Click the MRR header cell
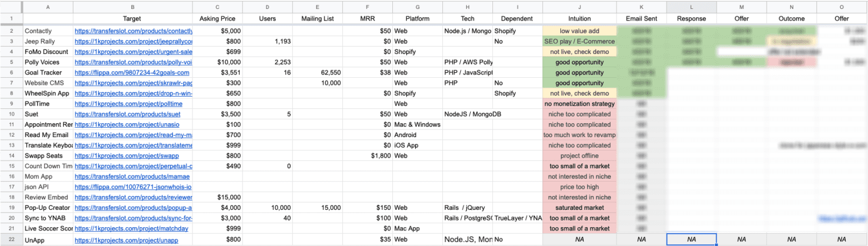 (x=367, y=18)
